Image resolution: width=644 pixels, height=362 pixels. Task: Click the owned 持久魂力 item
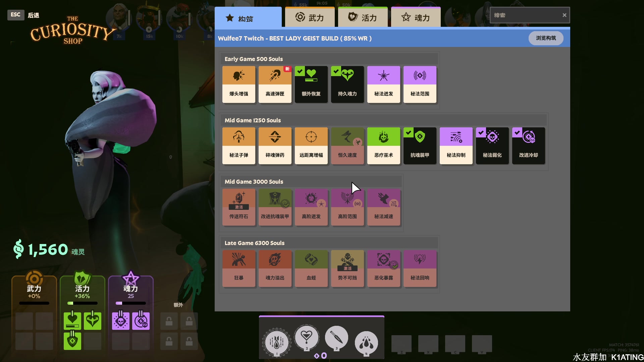[347, 84]
